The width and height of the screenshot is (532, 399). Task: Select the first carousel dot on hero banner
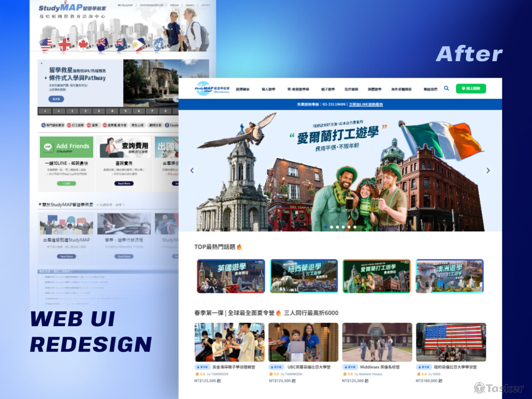(x=326, y=227)
